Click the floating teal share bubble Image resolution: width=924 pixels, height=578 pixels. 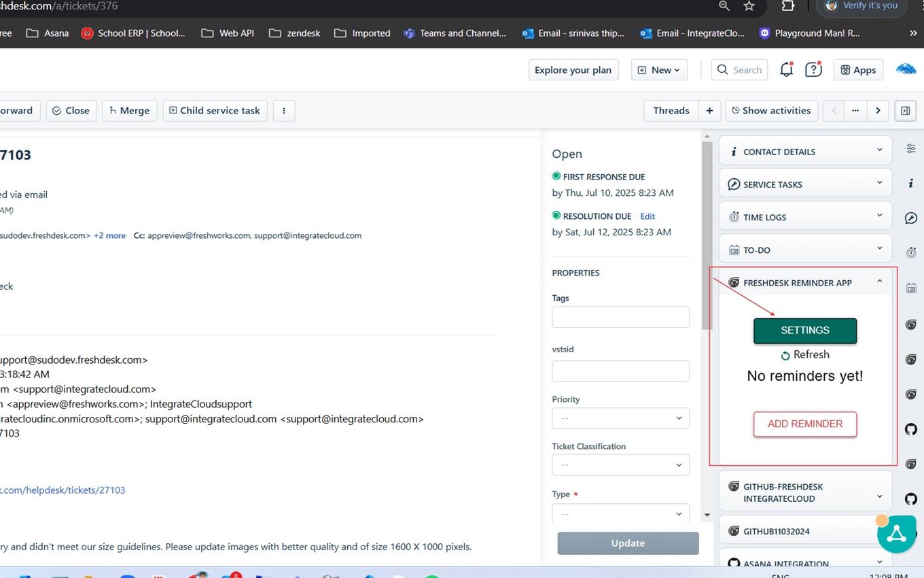[x=896, y=534]
